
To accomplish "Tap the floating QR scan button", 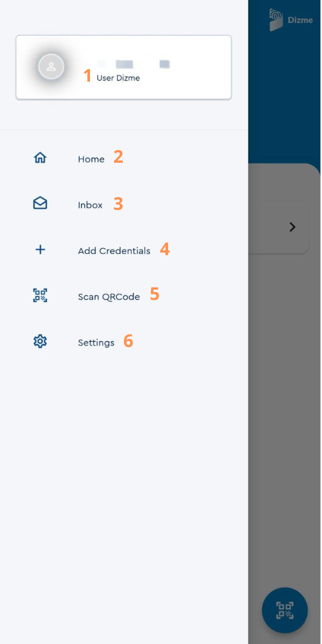I will pos(284,610).
